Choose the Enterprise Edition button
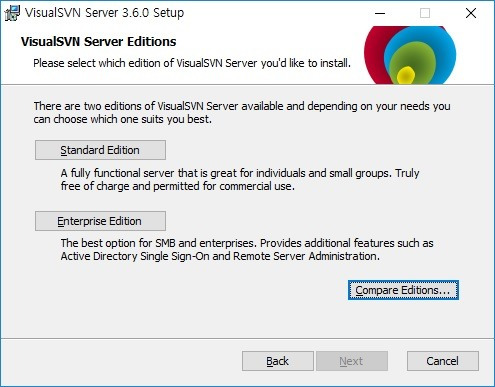Image resolution: width=495 pixels, height=387 pixels. [x=100, y=221]
